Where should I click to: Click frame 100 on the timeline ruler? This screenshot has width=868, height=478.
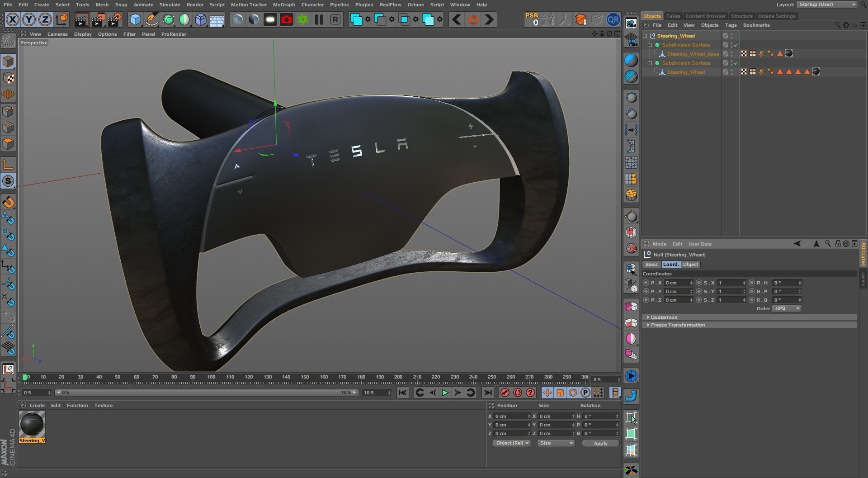click(211, 377)
